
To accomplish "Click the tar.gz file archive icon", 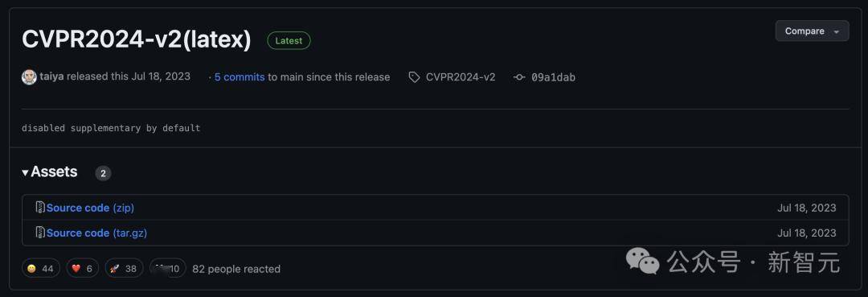I will pyautogui.click(x=40, y=233).
